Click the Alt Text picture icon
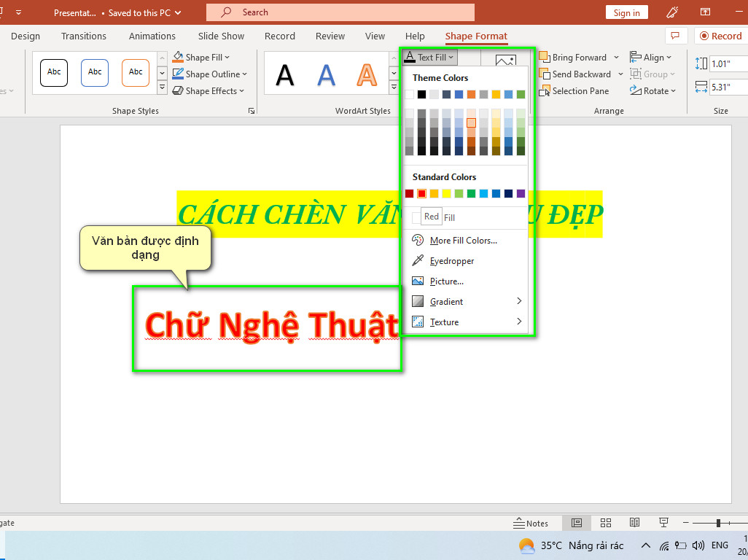This screenshot has width=748, height=560. [x=506, y=60]
